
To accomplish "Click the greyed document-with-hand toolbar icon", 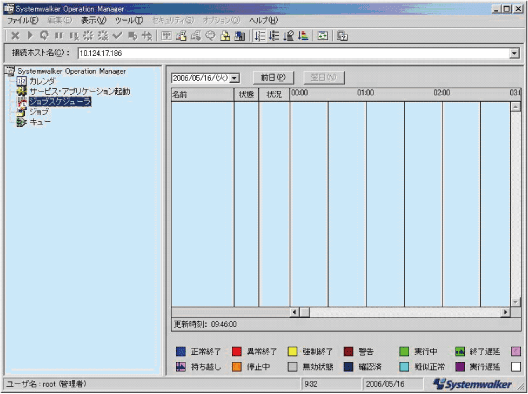I will click(196, 36).
